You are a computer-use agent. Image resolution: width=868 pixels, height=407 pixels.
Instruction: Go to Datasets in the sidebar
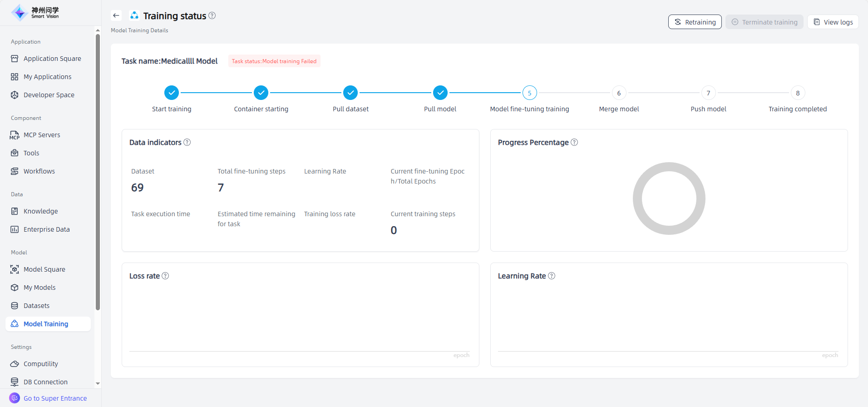(36, 306)
